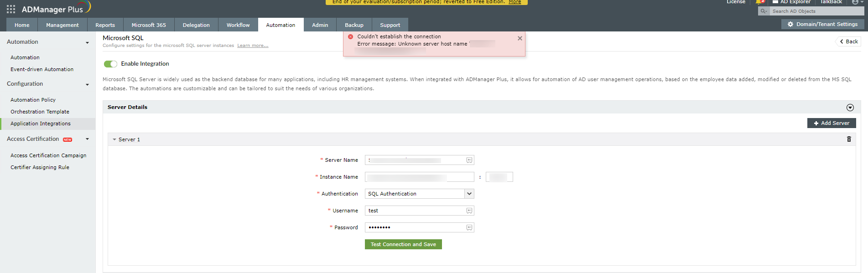Click Test Connection and Save button
The height and width of the screenshot is (273, 868).
pos(403,245)
